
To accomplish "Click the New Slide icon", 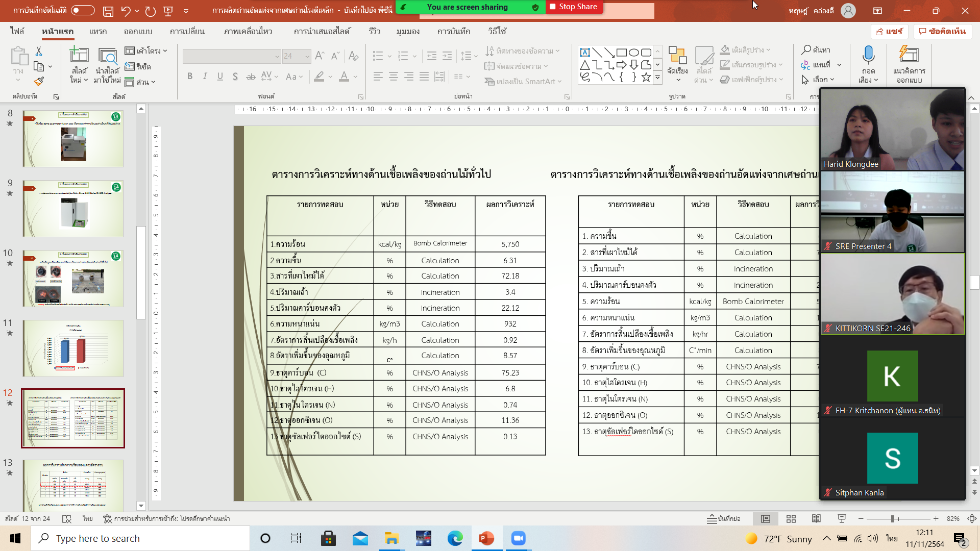I will pyautogui.click(x=79, y=55).
